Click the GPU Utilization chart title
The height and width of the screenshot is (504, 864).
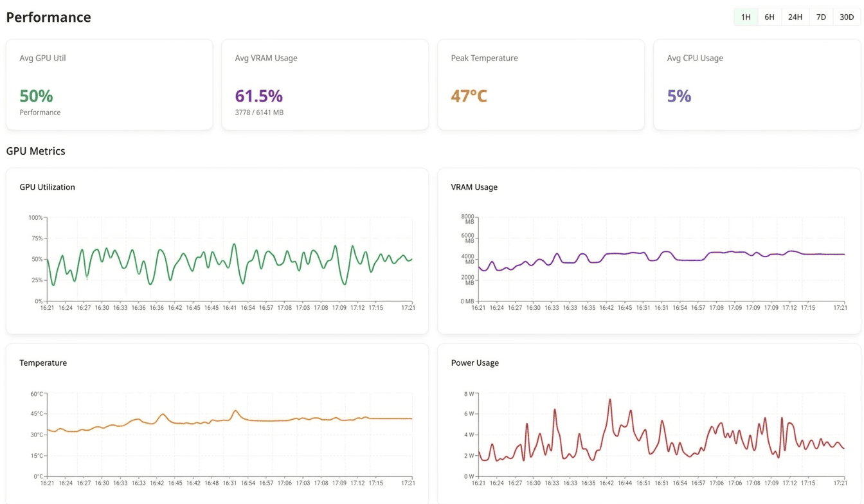[x=47, y=187]
